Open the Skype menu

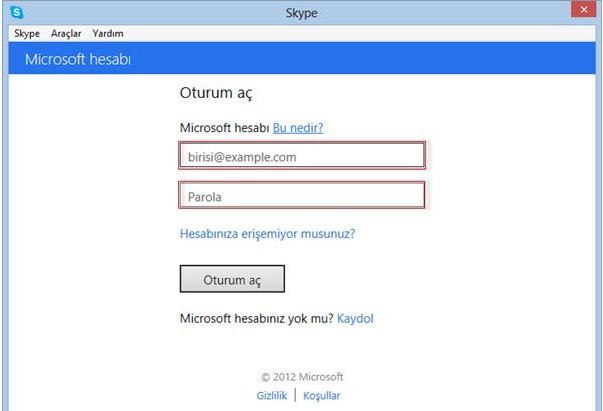click(x=27, y=33)
